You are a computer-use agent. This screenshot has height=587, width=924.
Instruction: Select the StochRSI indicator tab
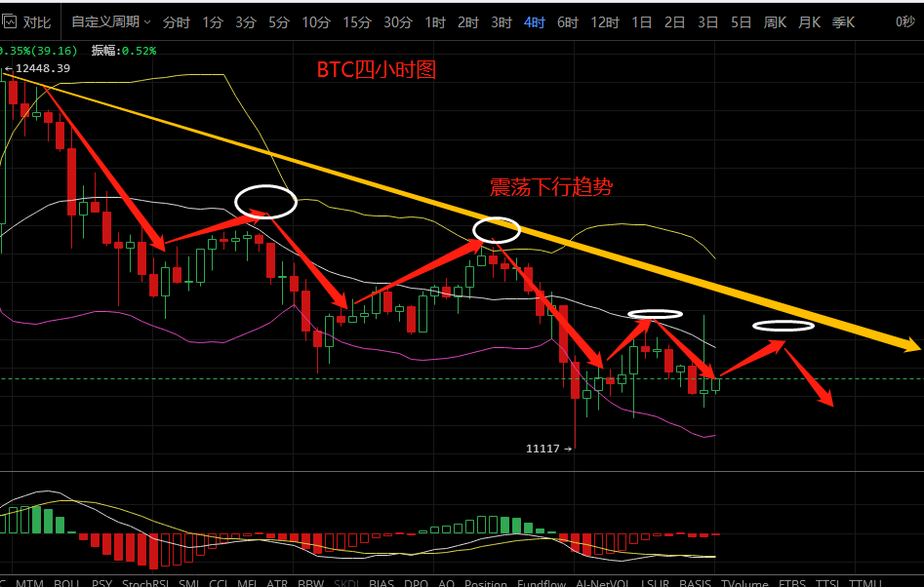click(x=145, y=583)
